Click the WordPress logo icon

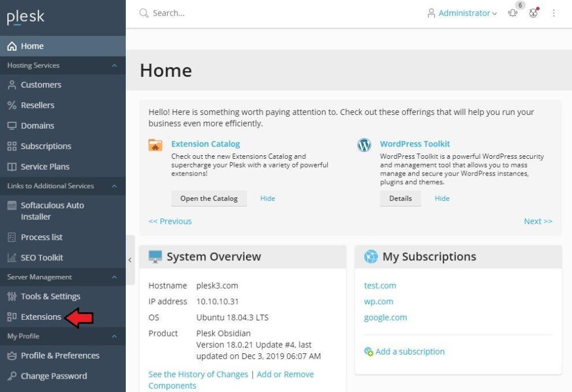pos(364,145)
